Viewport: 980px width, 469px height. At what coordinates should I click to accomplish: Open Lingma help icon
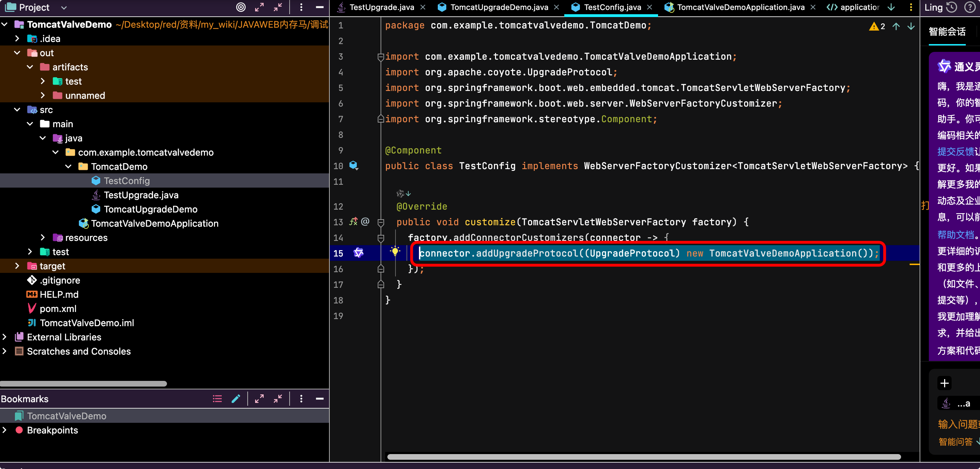[970, 7]
